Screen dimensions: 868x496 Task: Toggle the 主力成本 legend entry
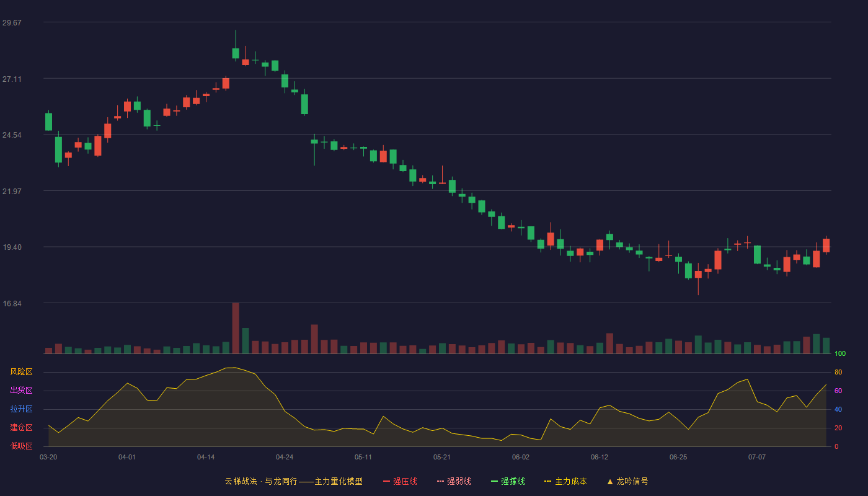565,481
